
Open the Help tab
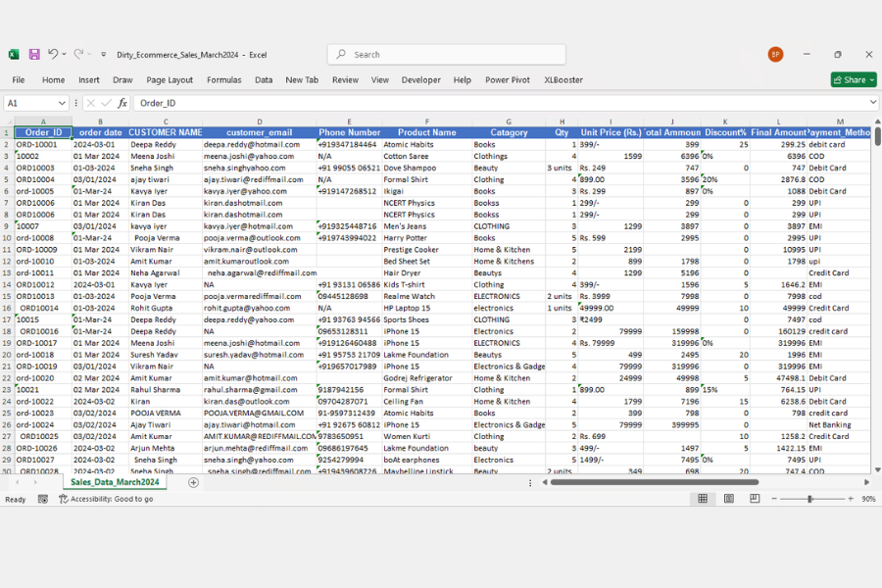pyautogui.click(x=462, y=80)
